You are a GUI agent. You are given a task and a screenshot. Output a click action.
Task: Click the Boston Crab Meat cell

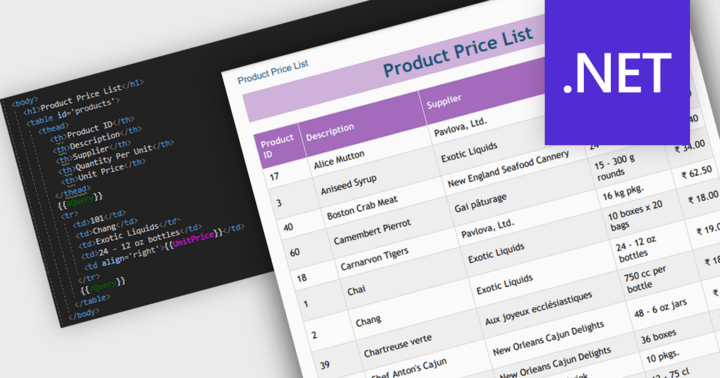(x=362, y=208)
